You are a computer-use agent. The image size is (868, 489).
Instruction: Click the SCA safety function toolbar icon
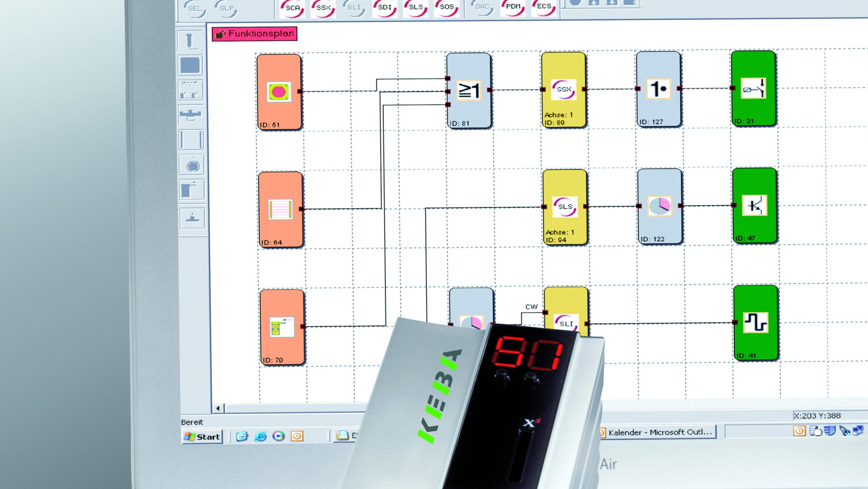292,8
